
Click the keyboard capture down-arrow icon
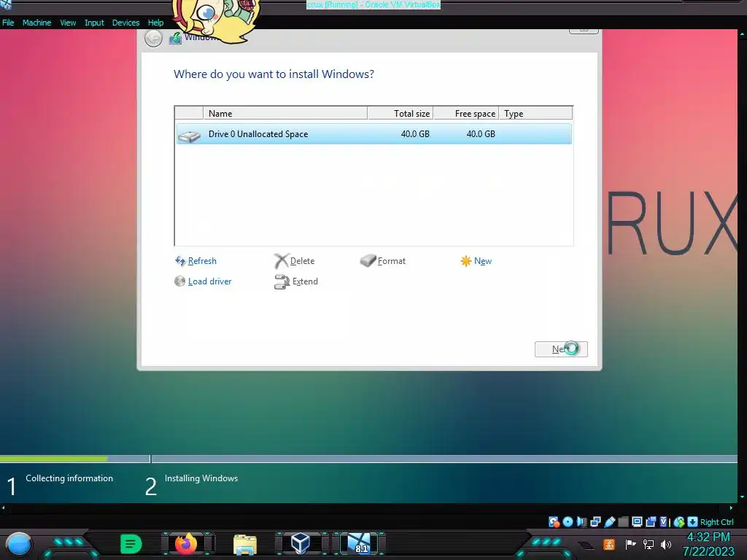click(693, 522)
